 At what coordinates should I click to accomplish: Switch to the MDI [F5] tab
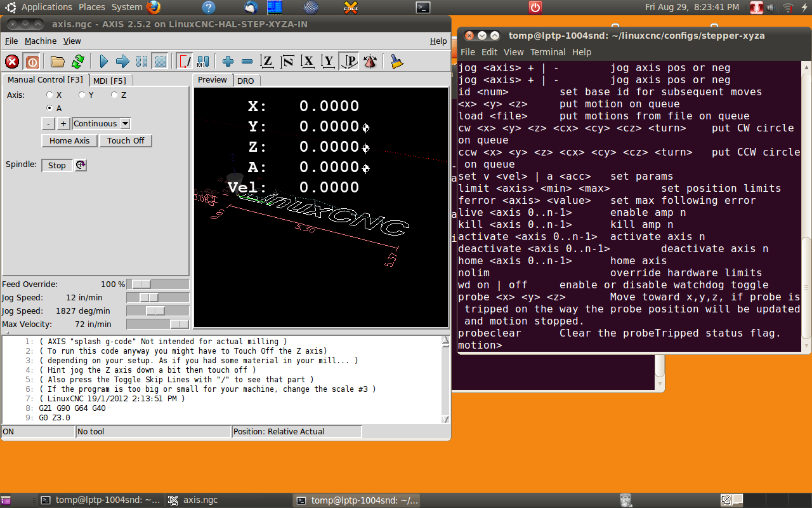coord(110,80)
